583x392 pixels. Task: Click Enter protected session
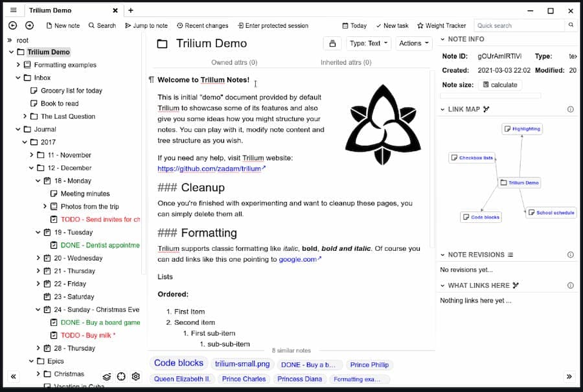[x=273, y=26]
